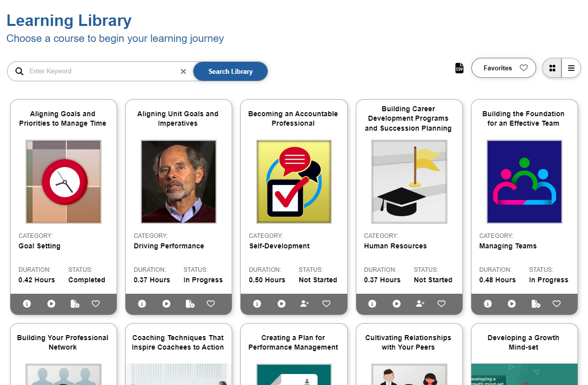Favorite the Self-Development accountability course
Image resolution: width=588 pixels, height=385 pixels.
326,303
